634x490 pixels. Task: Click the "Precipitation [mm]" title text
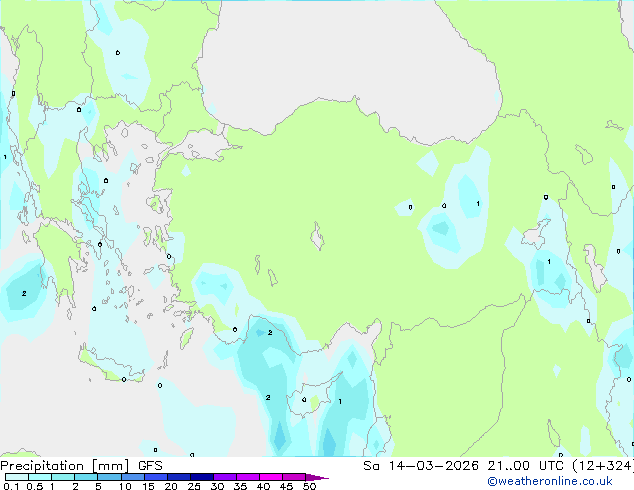pyautogui.click(x=65, y=466)
